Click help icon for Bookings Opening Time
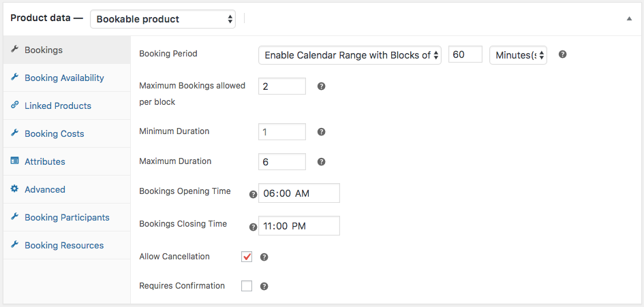 click(x=254, y=194)
